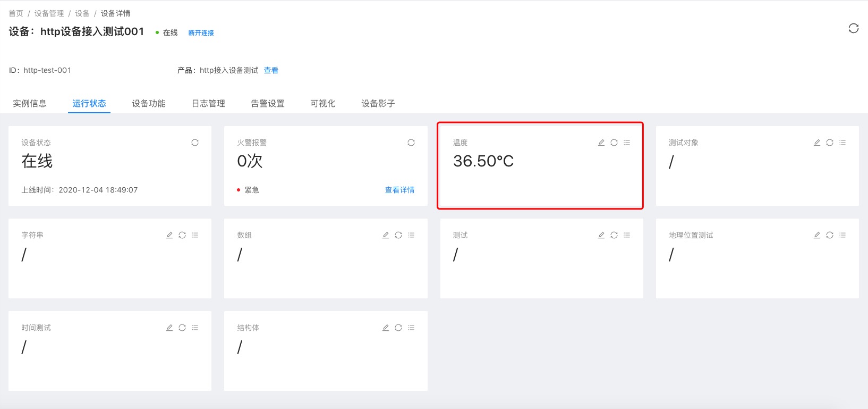Switch to the 实例信息 tab

point(30,103)
